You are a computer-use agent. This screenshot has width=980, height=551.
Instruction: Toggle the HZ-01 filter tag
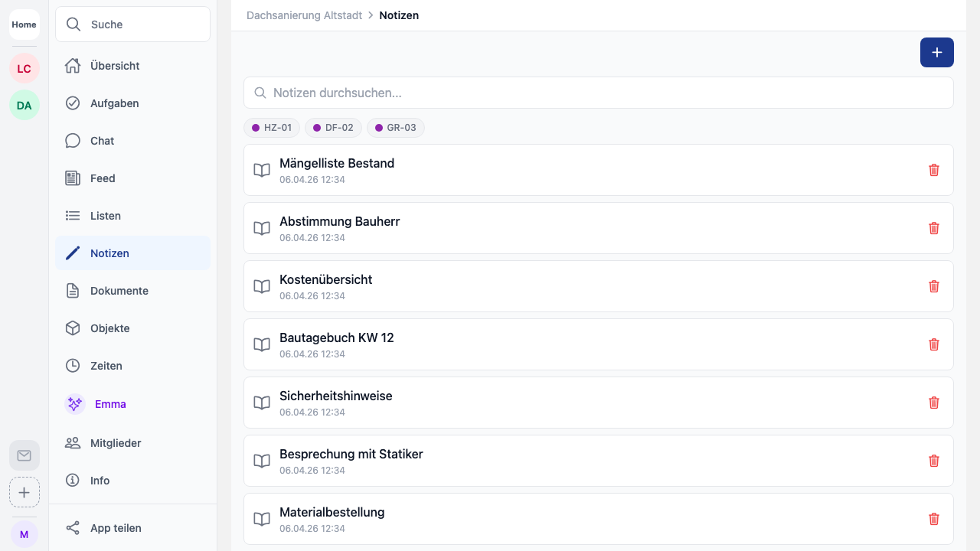272,128
